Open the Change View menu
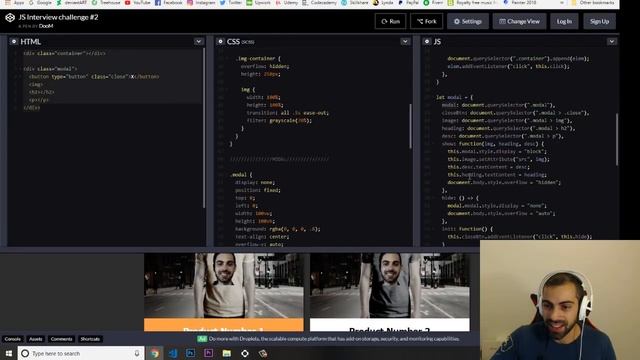The width and height of the screenshot is (640, 360). click(x=519, y=21)
